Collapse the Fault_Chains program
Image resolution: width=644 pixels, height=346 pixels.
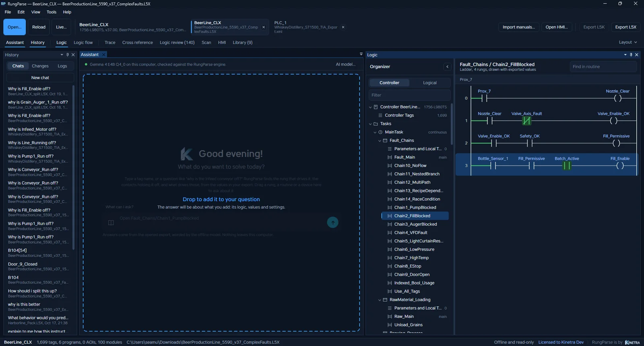click(380, 141)
